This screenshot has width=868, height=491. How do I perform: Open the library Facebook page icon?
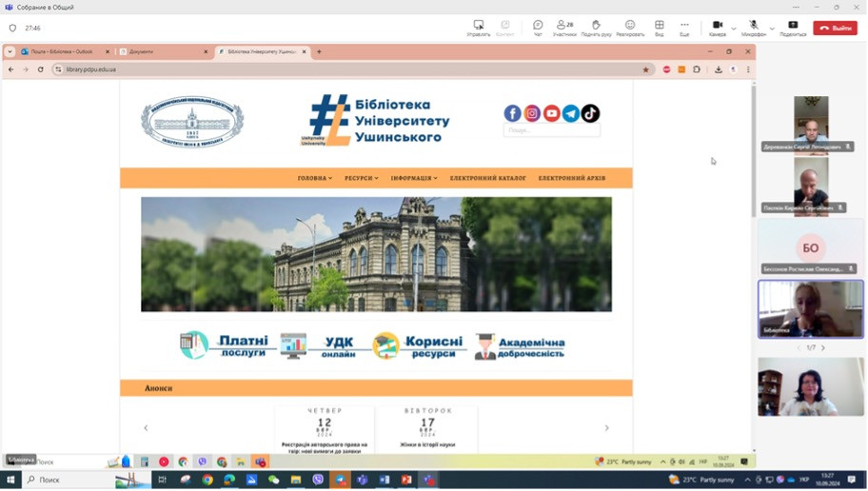512,113
